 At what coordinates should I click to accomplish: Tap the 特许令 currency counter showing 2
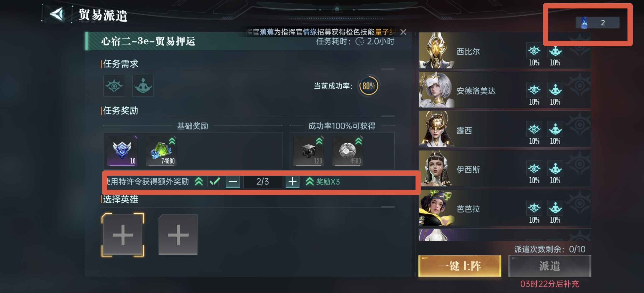[598, 23]
